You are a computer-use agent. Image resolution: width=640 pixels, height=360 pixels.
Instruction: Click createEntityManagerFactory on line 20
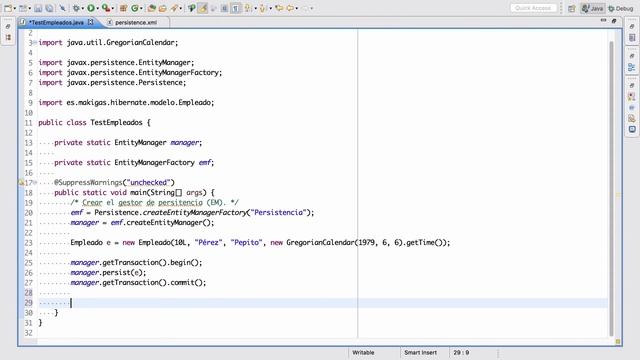pos(195,212)
